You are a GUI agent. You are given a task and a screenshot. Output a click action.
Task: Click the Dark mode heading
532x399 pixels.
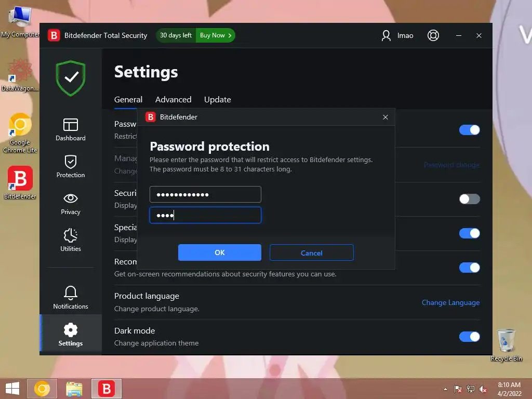(x=135, y=330)
